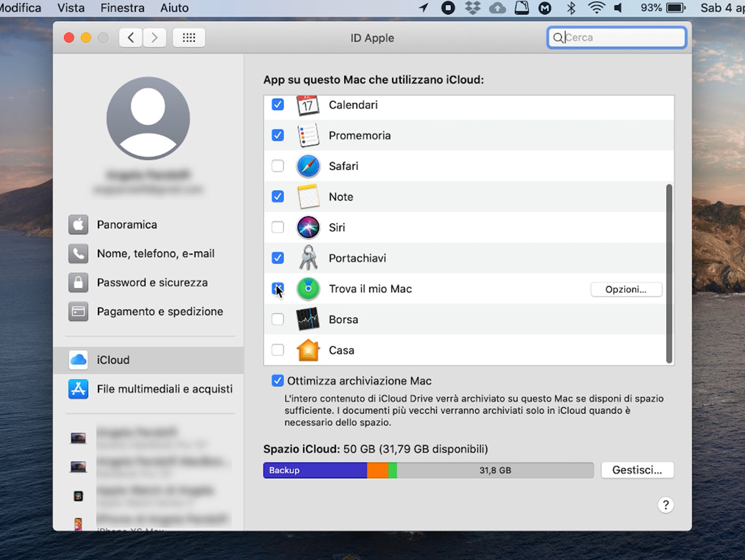Click the Borsa stocks chart icon
The height and width of the screenshot is (560, 745).
pos(308,320)
